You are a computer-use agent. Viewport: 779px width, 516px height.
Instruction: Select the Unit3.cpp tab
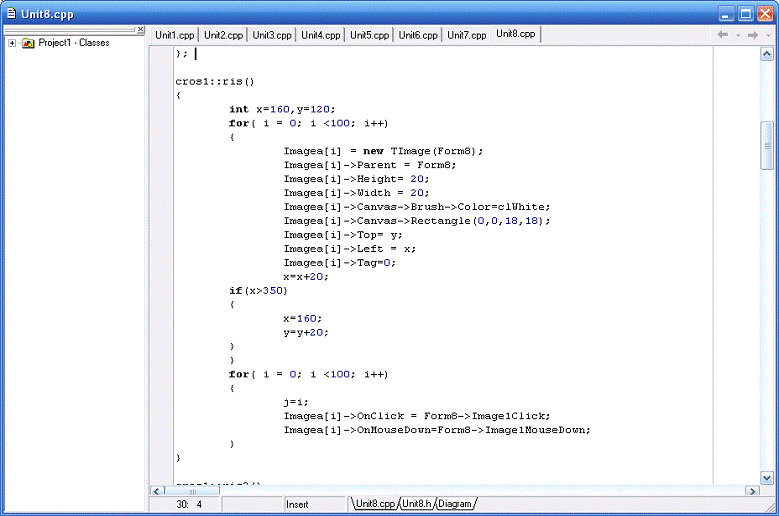(x=271, y=34)
